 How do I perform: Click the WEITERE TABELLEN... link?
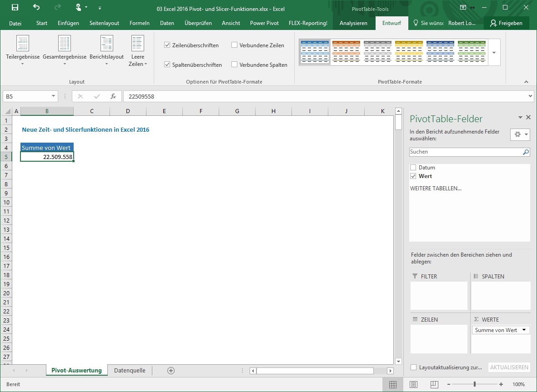tap(436, 189)
